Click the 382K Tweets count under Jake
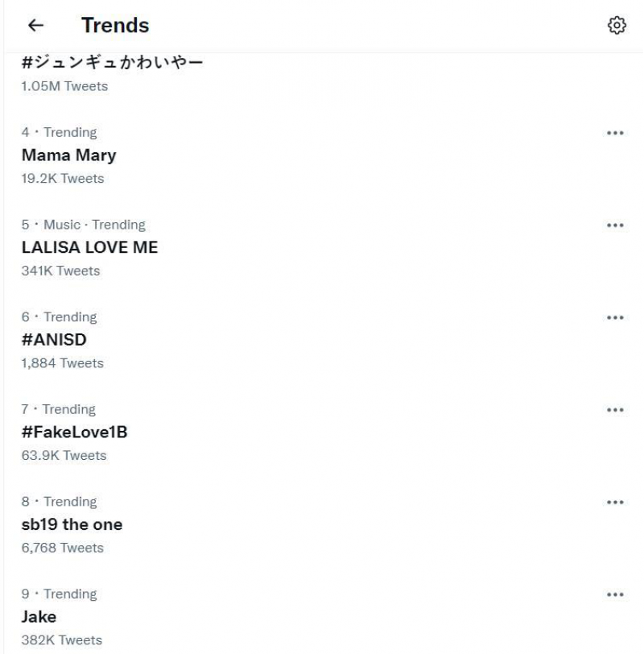This screenshot has width=644, height=654. (61, 640)
